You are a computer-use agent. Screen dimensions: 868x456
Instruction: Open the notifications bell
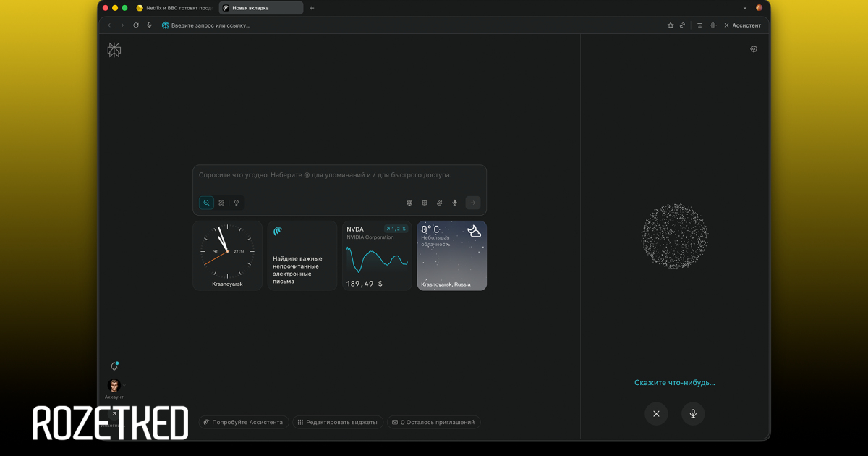click(x=114, y=366)
